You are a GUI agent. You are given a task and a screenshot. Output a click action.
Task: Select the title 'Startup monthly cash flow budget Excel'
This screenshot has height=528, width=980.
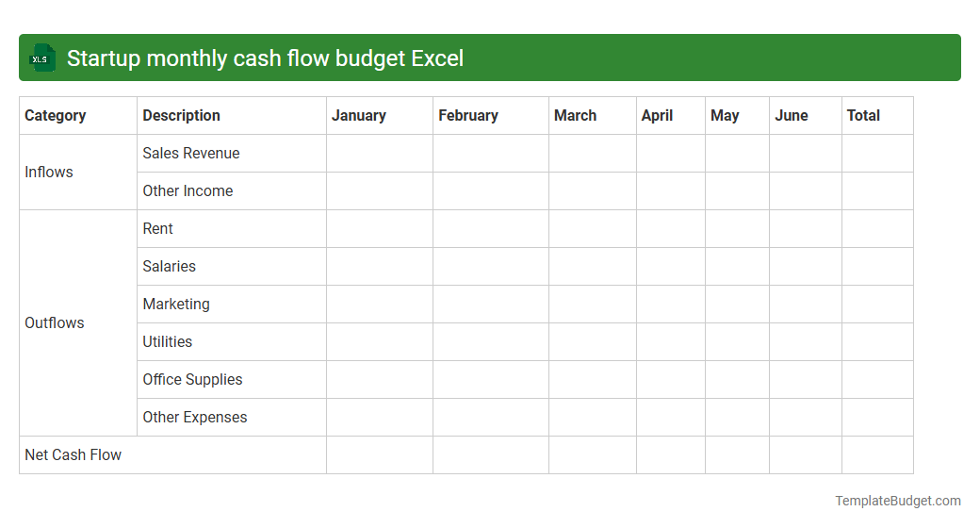tap(265, 58)
